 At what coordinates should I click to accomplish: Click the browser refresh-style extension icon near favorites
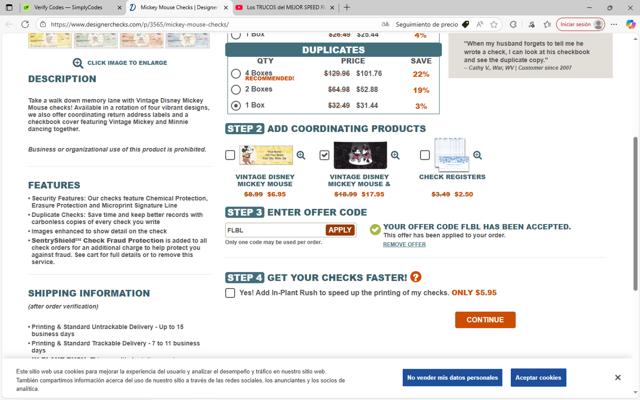pyautogui.click(x=513, y=24)
